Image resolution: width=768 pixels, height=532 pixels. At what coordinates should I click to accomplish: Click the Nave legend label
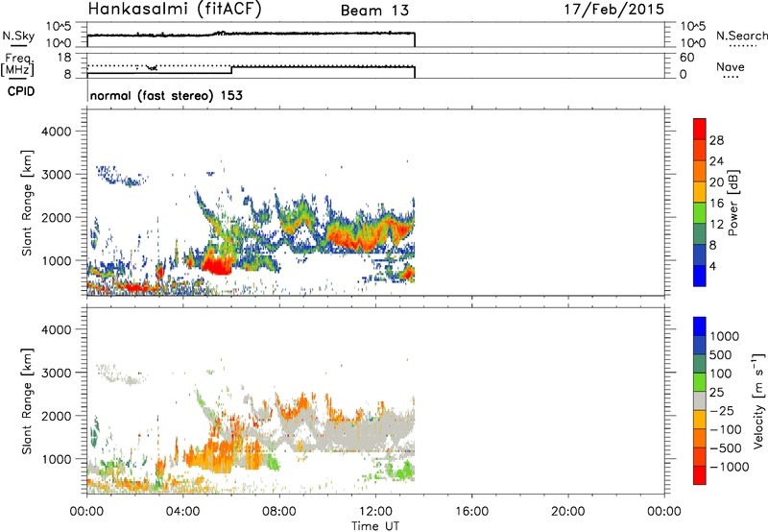731,66
